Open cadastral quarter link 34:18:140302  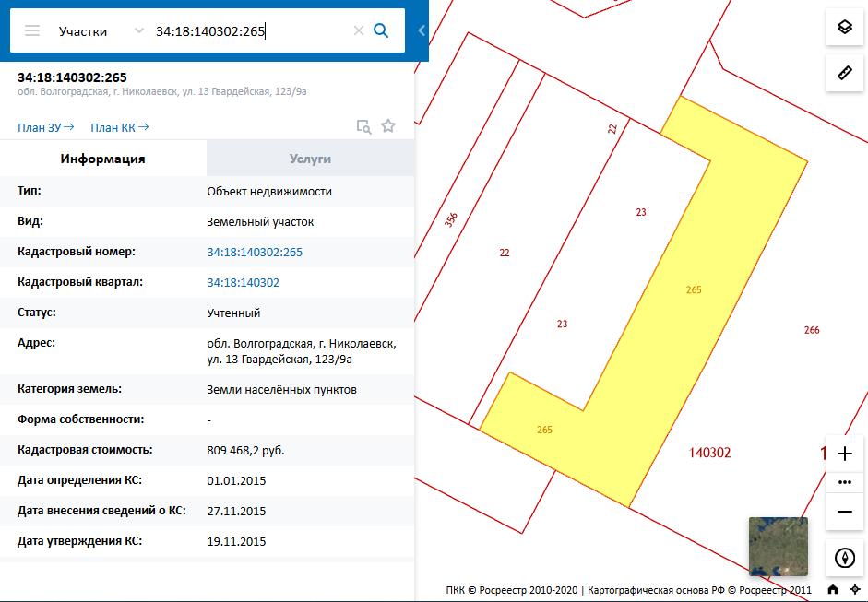[243, 282]
